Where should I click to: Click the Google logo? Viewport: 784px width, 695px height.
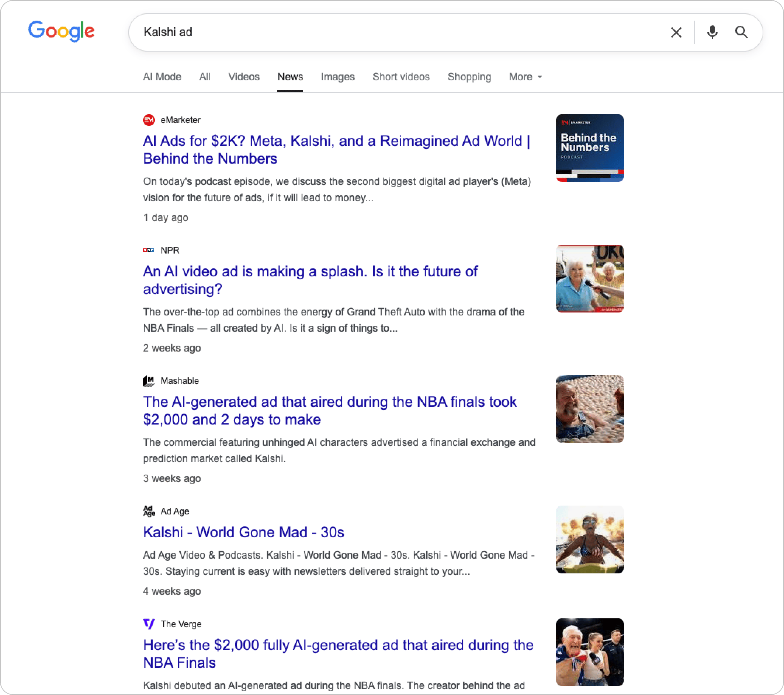(x=61, y=31)
